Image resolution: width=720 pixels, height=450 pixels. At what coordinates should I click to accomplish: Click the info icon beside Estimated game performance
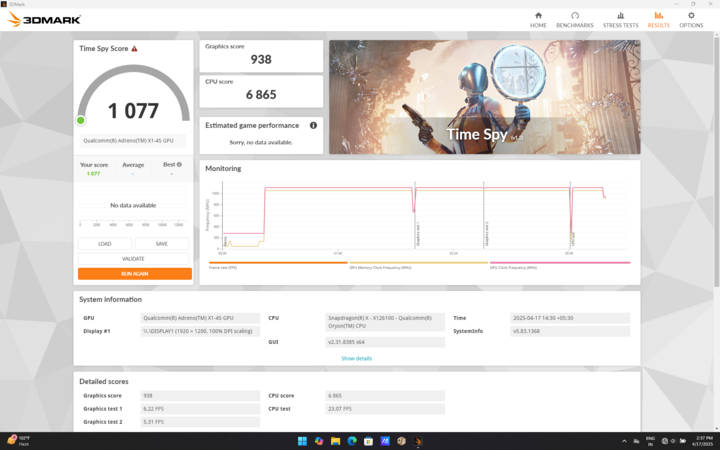(313, 125)
